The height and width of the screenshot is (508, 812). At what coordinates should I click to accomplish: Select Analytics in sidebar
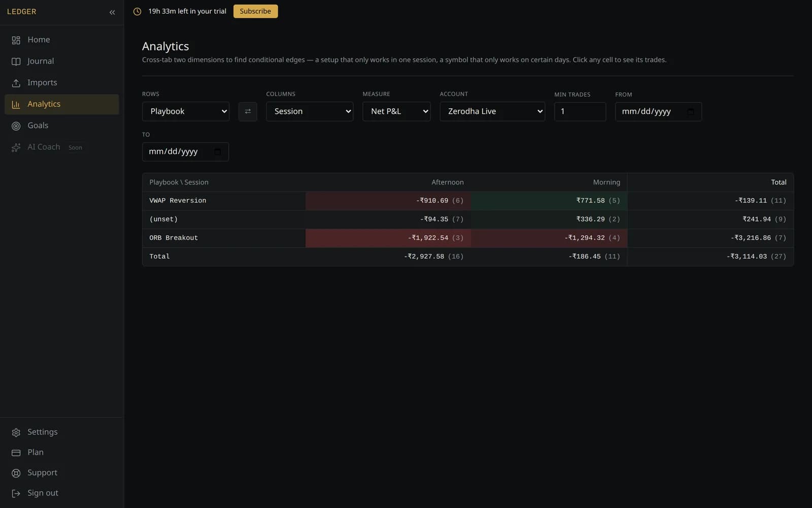(62, 104)
